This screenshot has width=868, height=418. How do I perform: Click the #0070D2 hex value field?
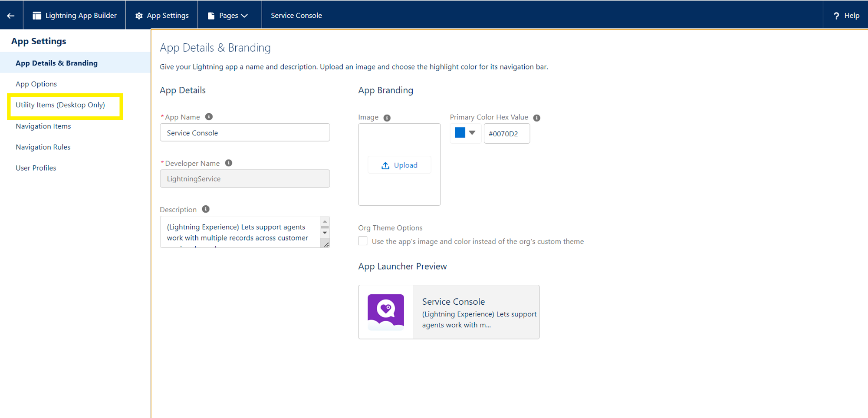click(x=507, y=133)
